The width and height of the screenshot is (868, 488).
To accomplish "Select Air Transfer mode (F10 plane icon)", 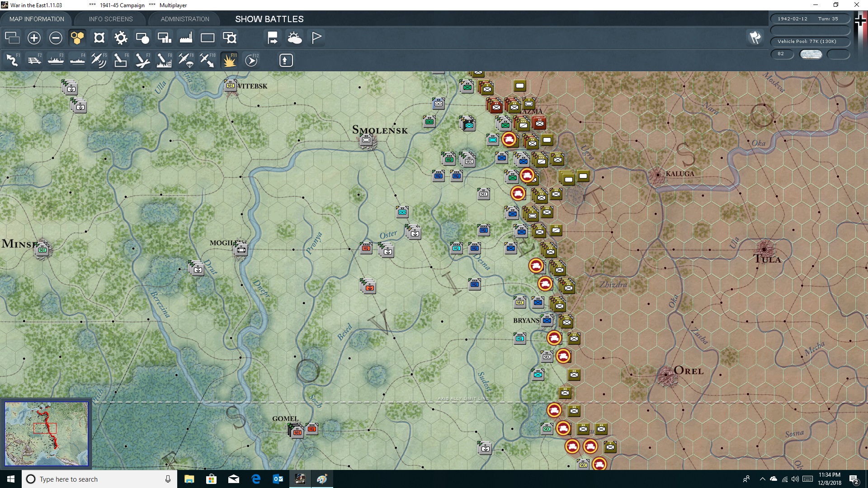I will (x=208, y=60).
